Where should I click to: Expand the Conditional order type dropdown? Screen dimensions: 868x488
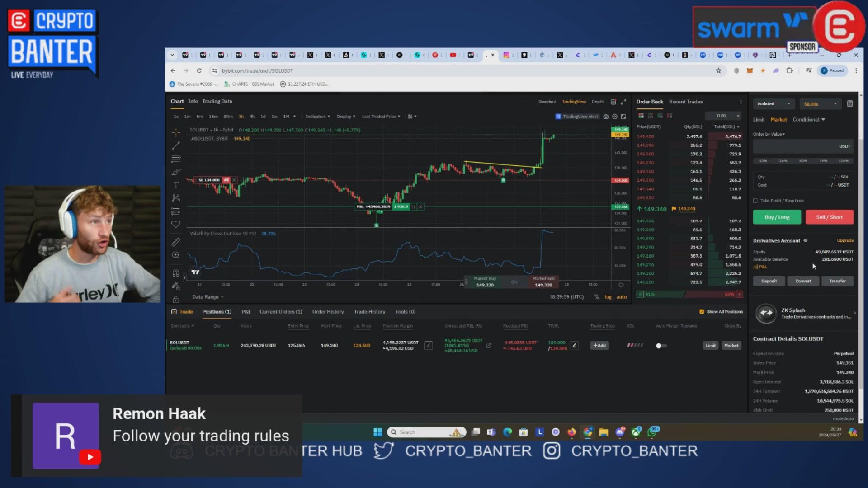(x=809, y=120)
